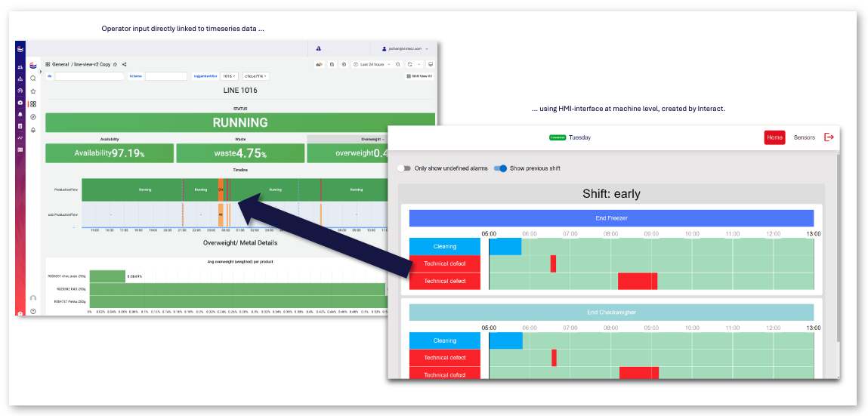Open the Last 24 hours time picker
The width and height of the screenshot is (868, 416).
tap(372, 65)
